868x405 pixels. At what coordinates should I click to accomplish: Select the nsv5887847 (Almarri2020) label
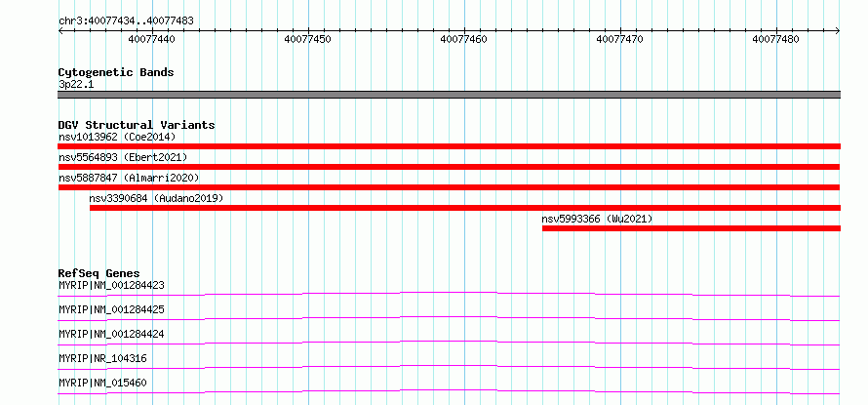click(129, 178)
